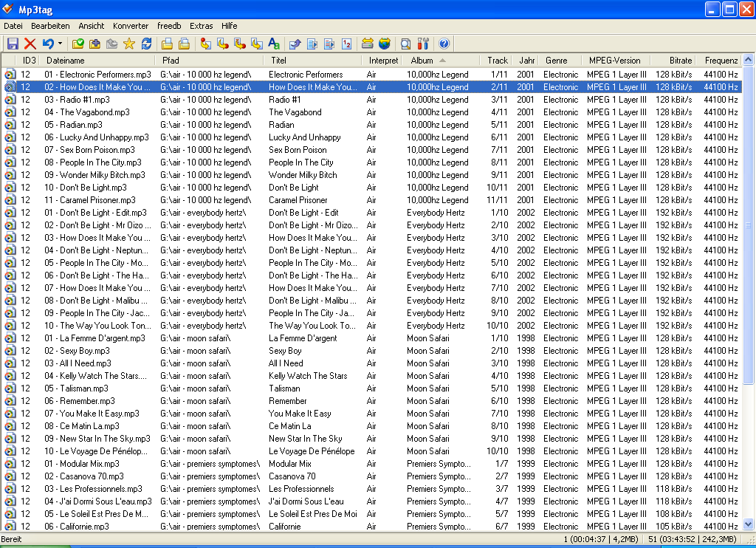Click the yellow star favorites icon

(x=129, y=44)
